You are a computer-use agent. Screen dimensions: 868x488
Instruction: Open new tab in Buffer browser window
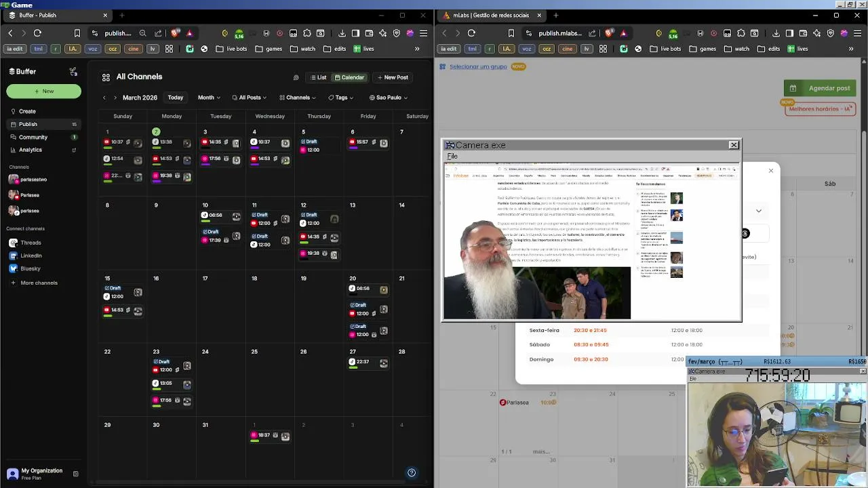pos(122,15)
